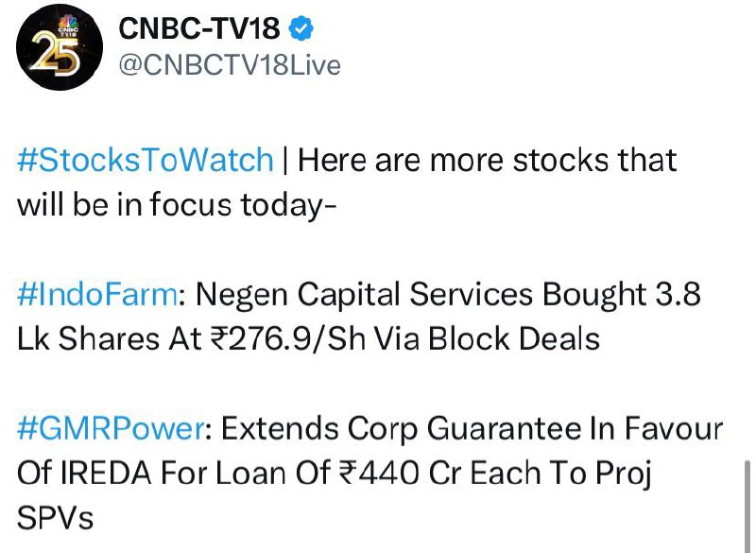Image resolution: width=756 pixels, height=553 pixels.
Task: Open the CNBC-TV18 profile avatar
Action: click(60, 46)
